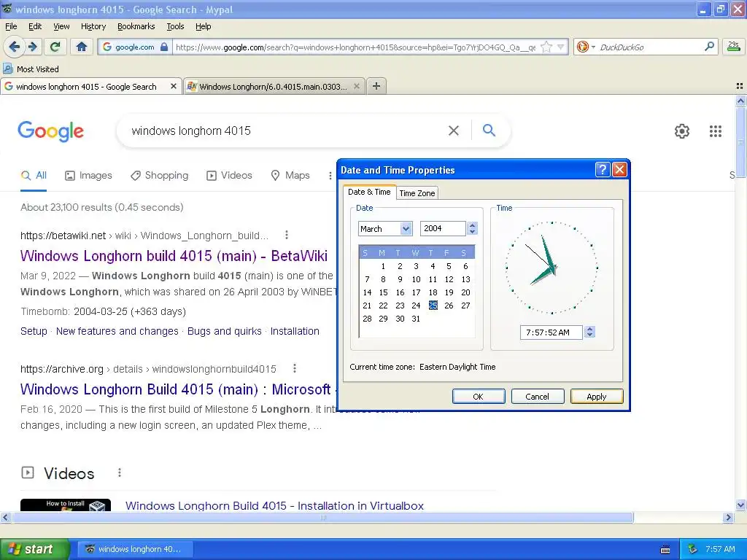The image size is (747, 560).
Task: Clear the Google search box with X
Action: click(454, 131)
